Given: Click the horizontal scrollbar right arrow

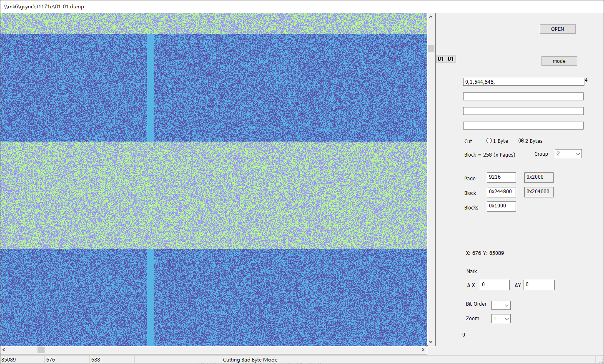Looking at the screenshot, I should click(x=424, y=350).
